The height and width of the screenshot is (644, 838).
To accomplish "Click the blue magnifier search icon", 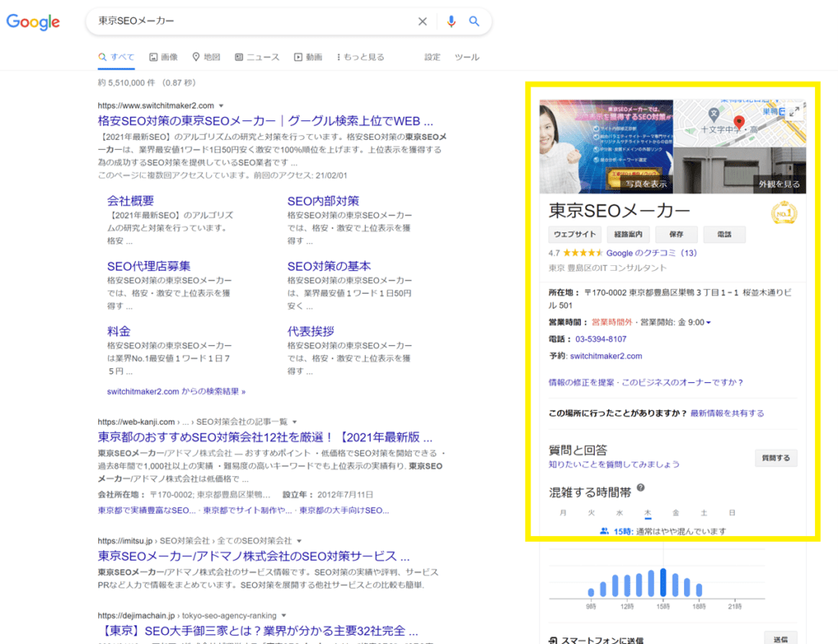I will click(x=474, y=21).
